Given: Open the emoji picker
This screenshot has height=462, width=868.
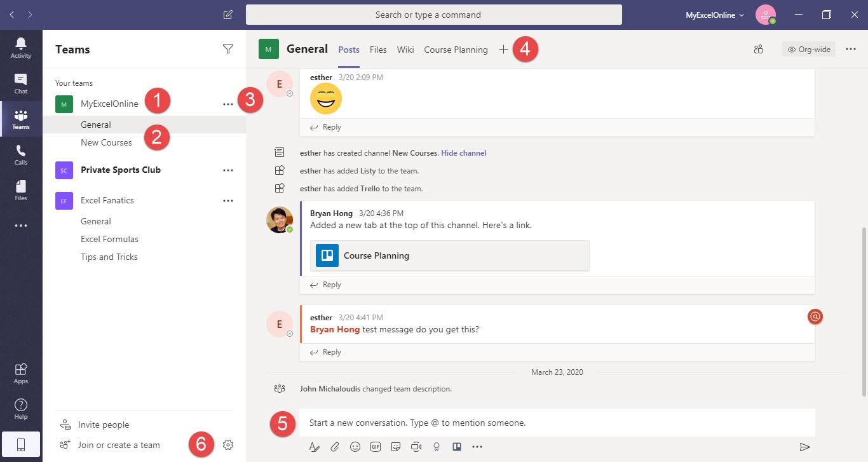Looking at the screenshot, I should click(x=355, y=447).
